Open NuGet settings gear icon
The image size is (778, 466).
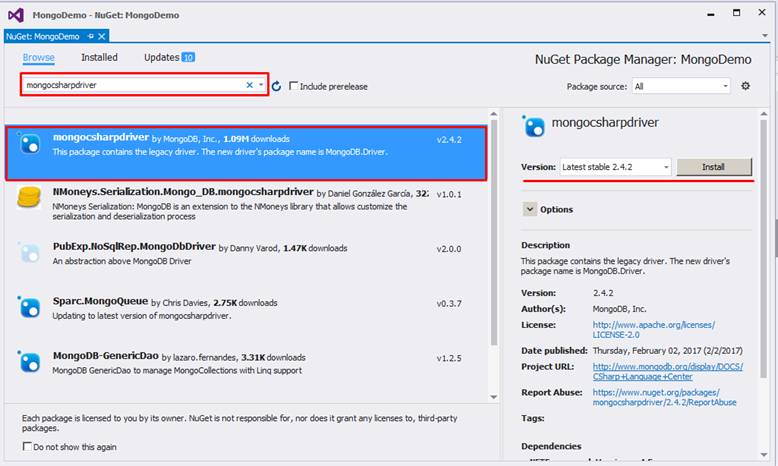[x=745, y=86]
